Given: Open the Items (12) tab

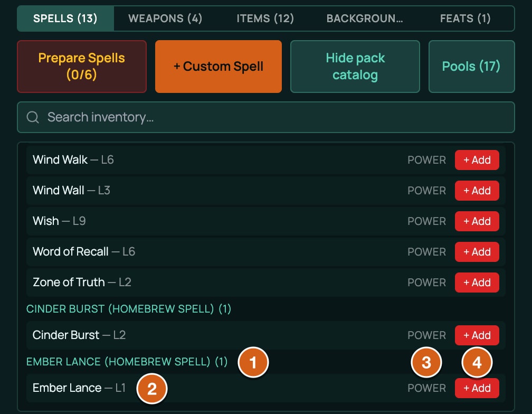Looking at the screenshot, I should tap(265, 18).
